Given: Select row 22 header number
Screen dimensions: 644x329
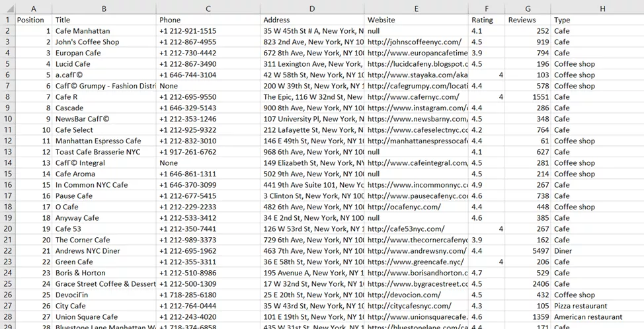Looking at the screenshot, I should (7, 250).
